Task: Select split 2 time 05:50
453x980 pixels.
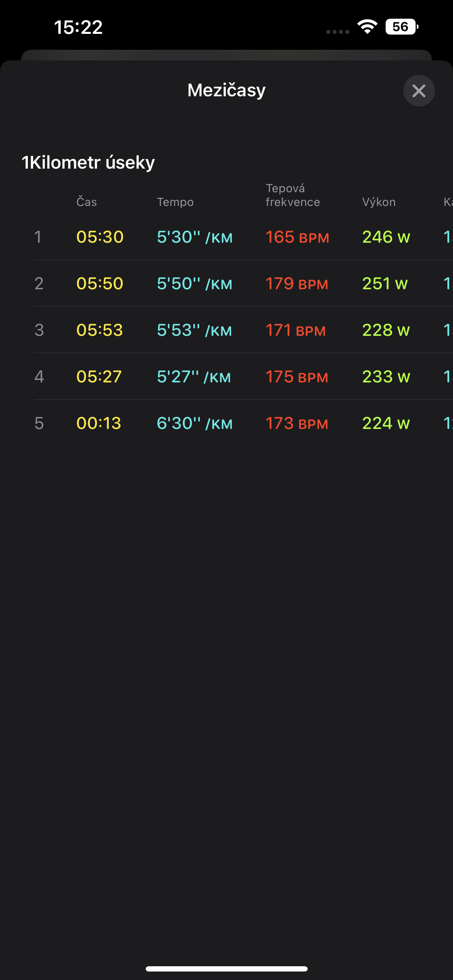Action: [x=100, y=283]
